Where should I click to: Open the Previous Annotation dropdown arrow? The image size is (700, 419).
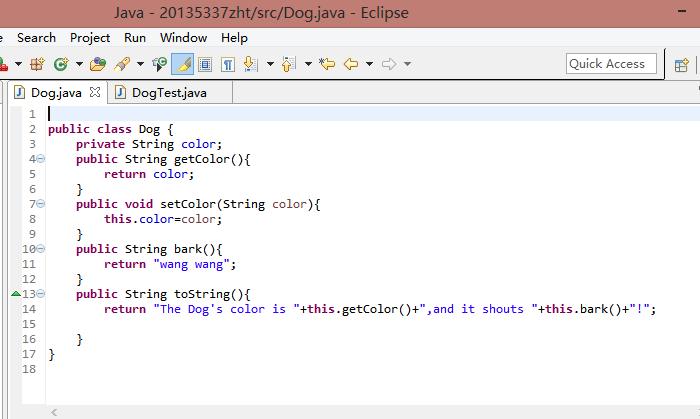[308, 64]
